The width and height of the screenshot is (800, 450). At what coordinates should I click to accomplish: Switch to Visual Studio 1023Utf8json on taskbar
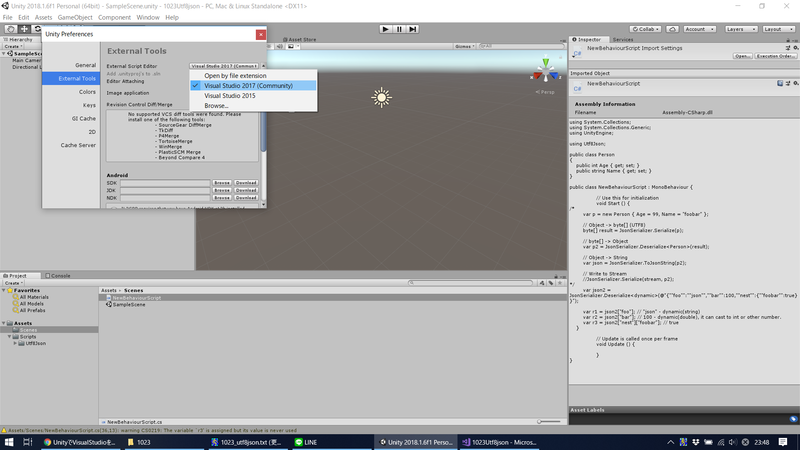tap(499, 442)
